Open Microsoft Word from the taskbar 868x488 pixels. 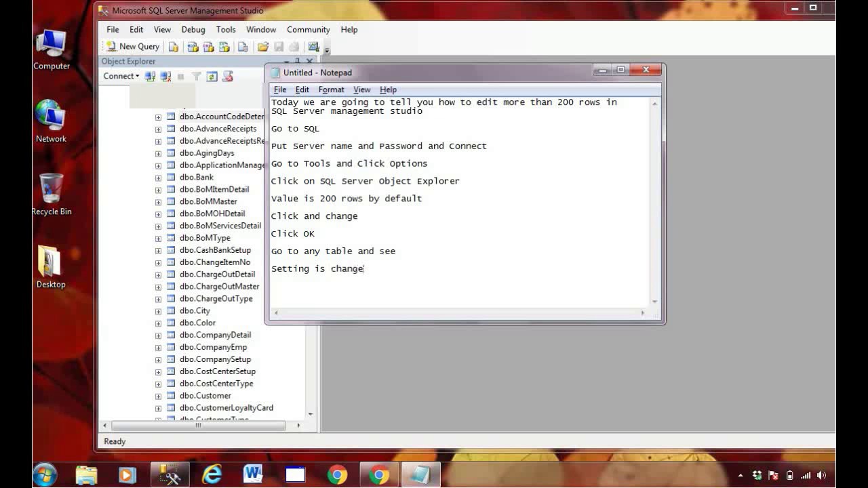click(x=253, y=475)
